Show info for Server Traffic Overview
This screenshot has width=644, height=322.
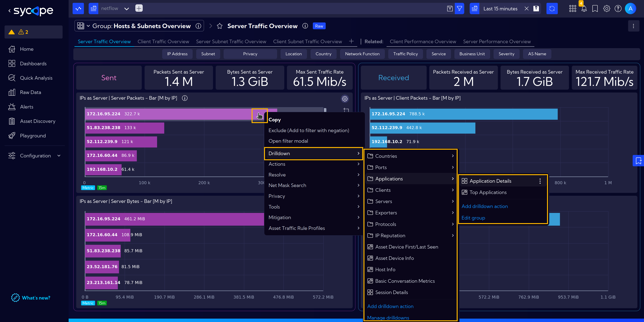[x=305, y=26]
